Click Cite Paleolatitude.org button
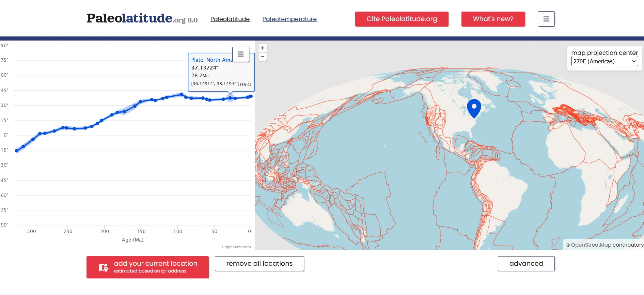The height and width of the screenshot is (295, 644). point(402,19)
